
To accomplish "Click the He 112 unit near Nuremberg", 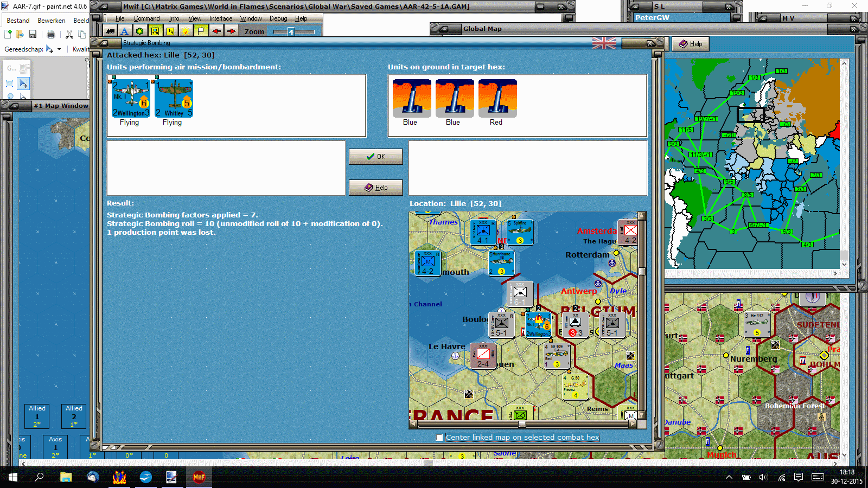I will pos(757,324).
